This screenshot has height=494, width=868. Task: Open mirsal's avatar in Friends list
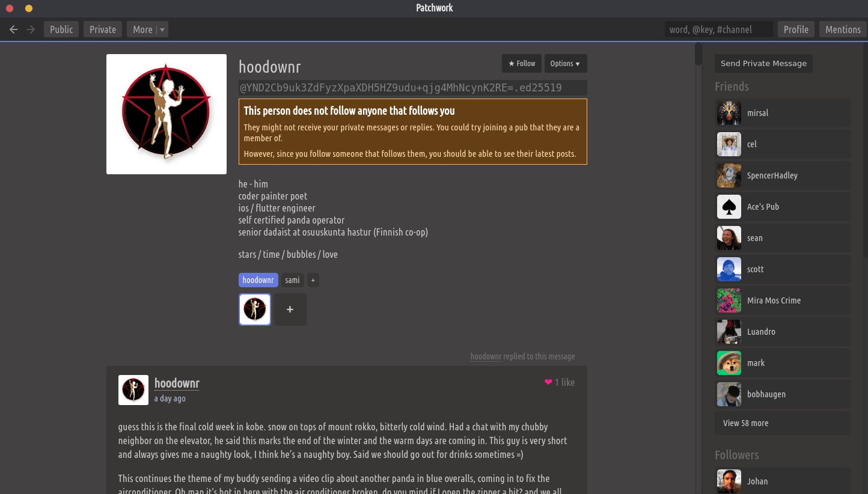(x=729, y=113)
